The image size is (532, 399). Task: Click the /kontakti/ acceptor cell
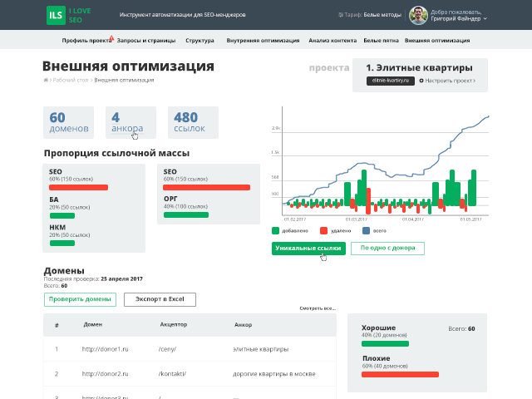pos(172,374)
